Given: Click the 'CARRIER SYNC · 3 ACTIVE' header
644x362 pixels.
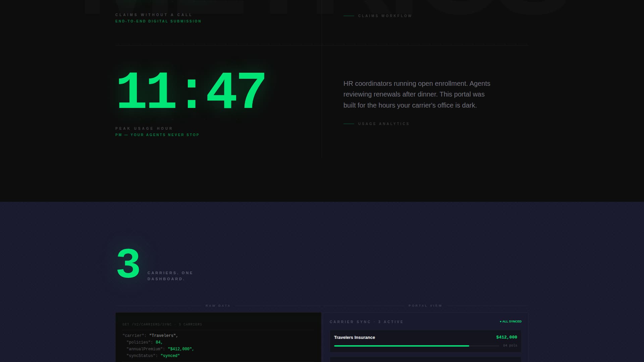Looking at the screenshot, I should (367, 322).
